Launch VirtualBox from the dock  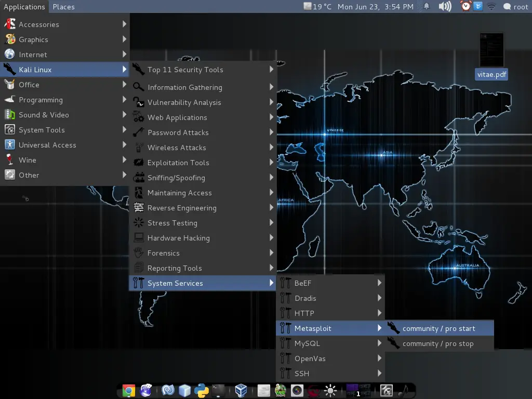[x=241, y=391]
